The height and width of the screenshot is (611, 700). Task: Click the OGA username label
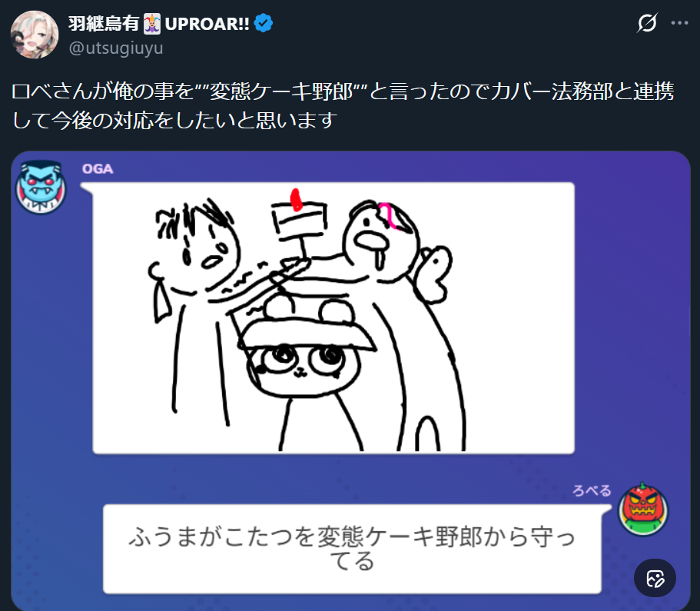[98, 169]
